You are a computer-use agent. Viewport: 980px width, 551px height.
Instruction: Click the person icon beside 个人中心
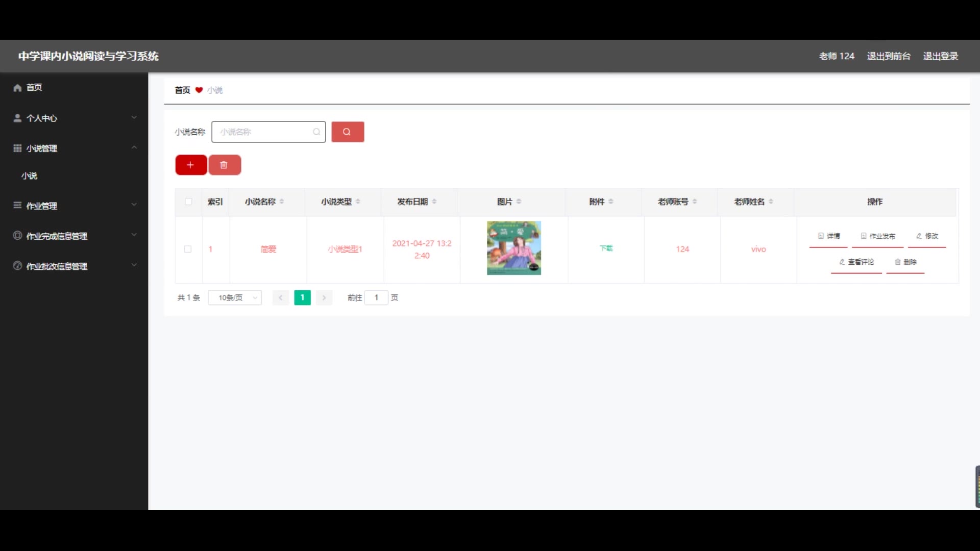[17, 118]
